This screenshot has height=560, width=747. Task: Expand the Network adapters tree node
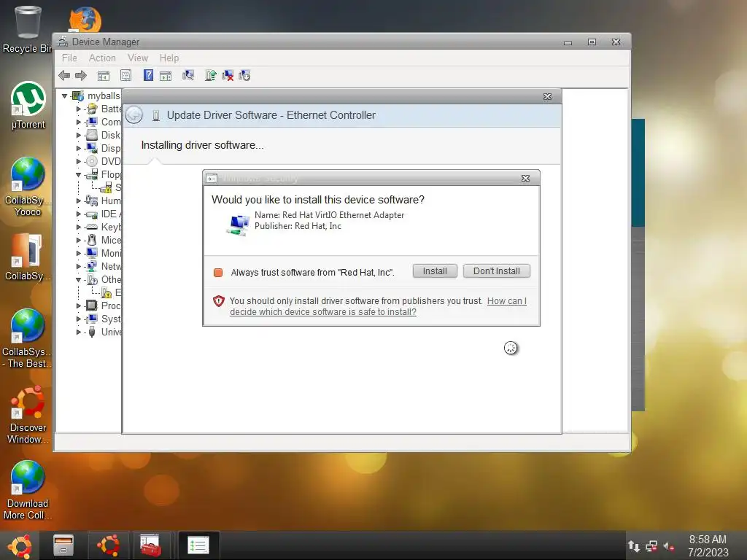coord(79,267)
